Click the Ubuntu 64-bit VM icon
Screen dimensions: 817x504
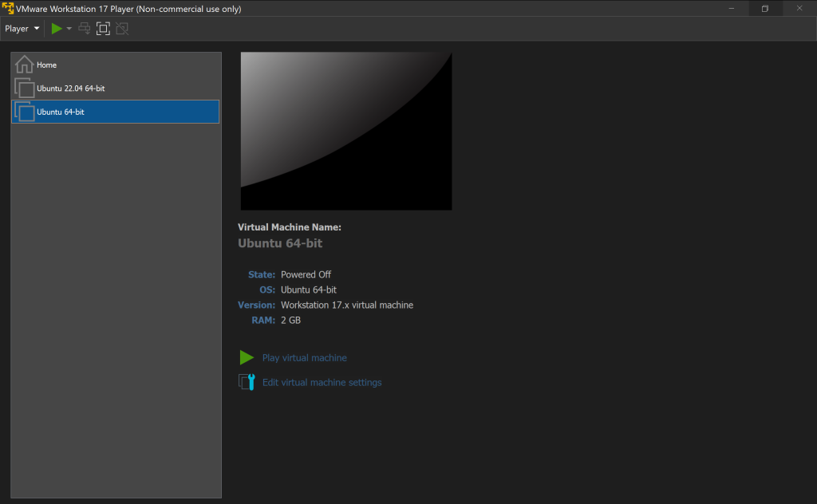click(25, 112)
